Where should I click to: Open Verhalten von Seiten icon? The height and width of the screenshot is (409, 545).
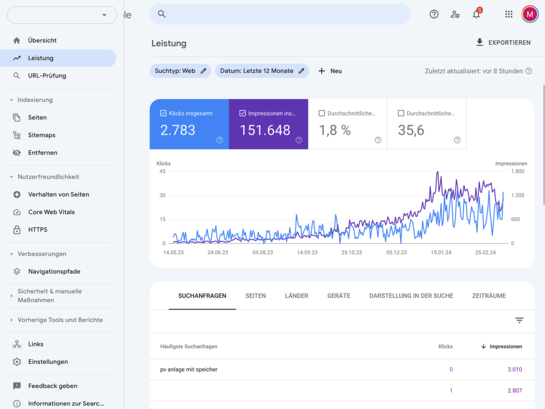(x=17, y=194)
